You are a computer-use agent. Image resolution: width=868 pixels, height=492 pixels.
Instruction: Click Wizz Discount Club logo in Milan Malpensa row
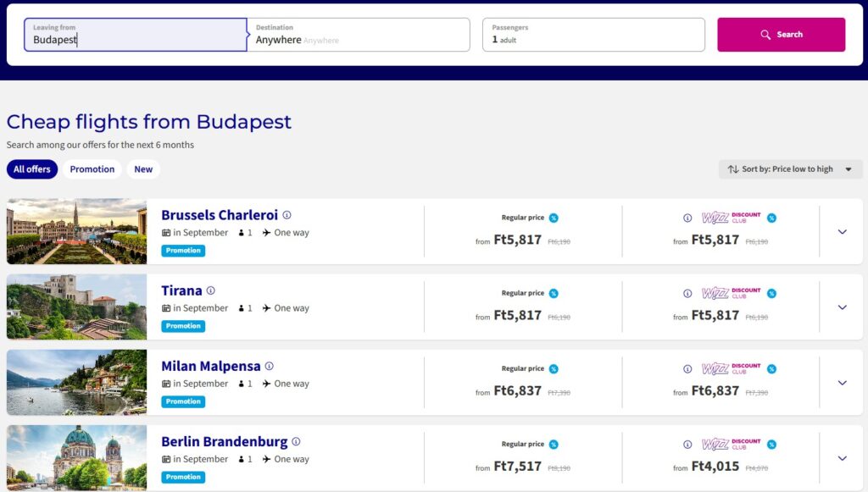732,368
